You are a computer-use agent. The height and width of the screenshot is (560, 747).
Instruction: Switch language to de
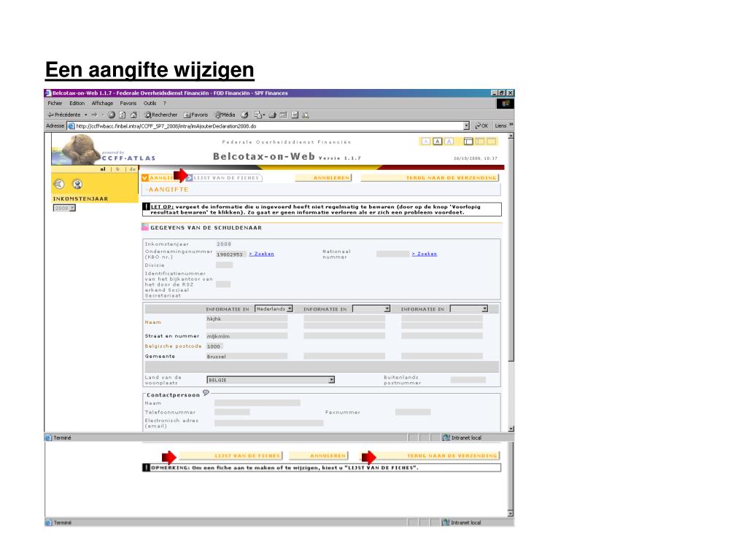pyautogui.click(x=133, y=169)
